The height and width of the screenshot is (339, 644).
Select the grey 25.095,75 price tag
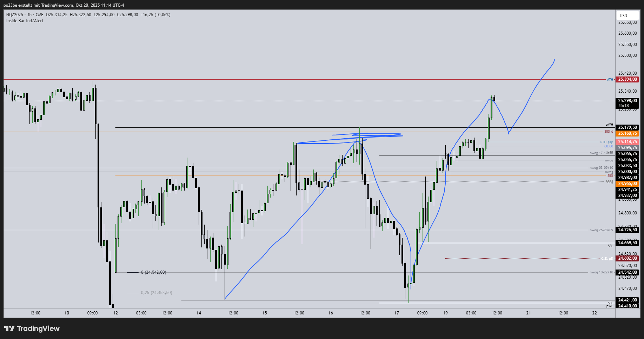pyautogui.click(x=628, y=148)
